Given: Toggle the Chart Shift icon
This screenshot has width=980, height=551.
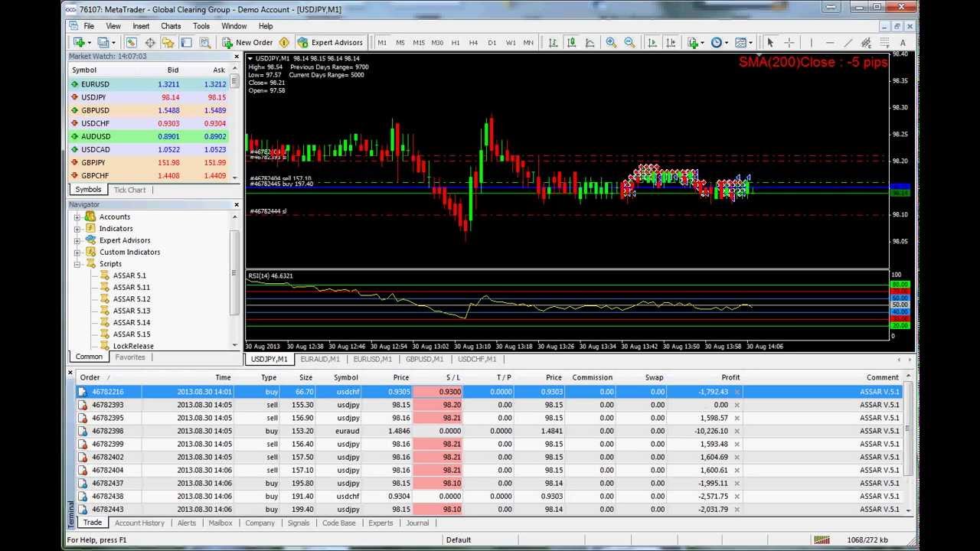Looking at the screenshot, I should 671,43.
